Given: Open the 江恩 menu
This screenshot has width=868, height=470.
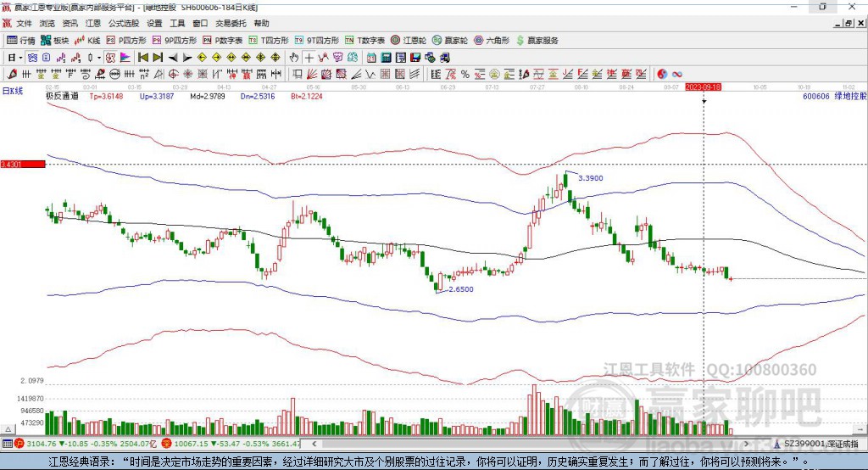Looking at the screenshot, I should [93, 23].
